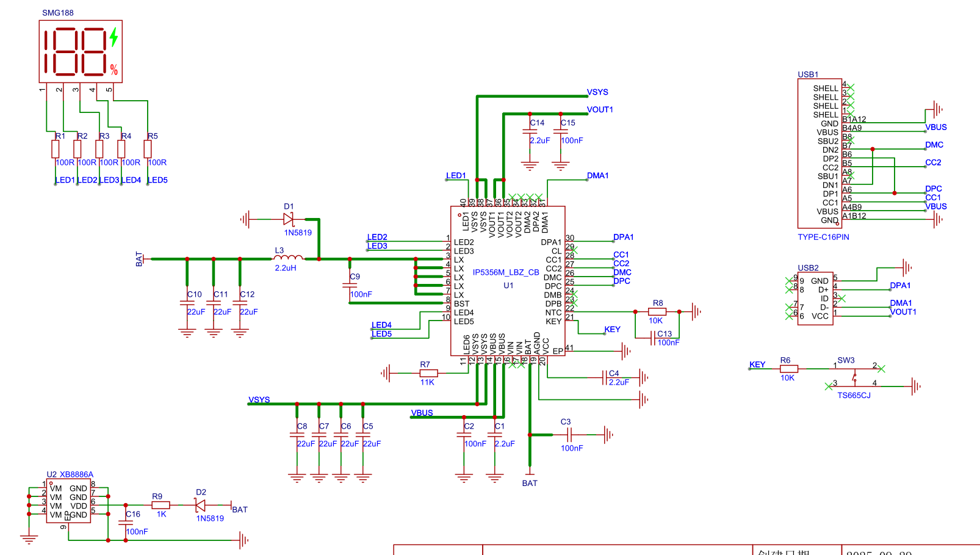Screen dimensions: 980x555
Task: Click the USB2 connector designator
Action: [808, 268]
